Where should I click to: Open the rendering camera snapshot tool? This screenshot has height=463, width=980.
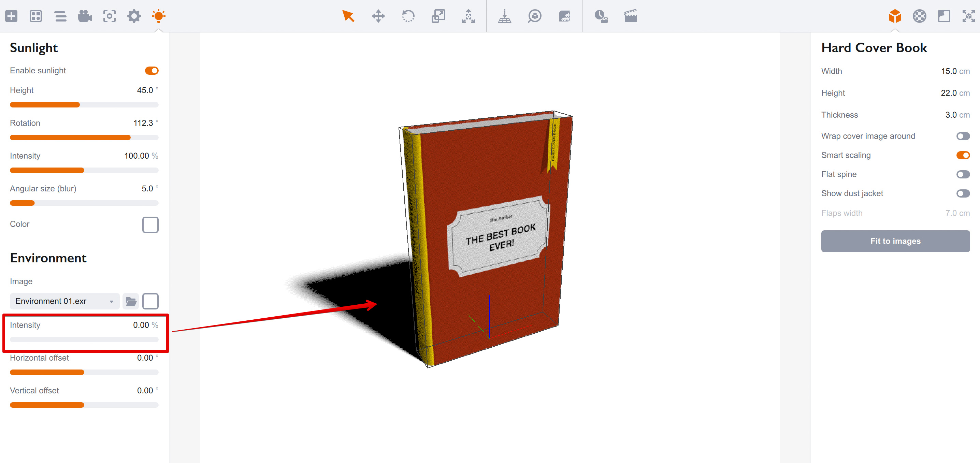click(x=109, y=16)
